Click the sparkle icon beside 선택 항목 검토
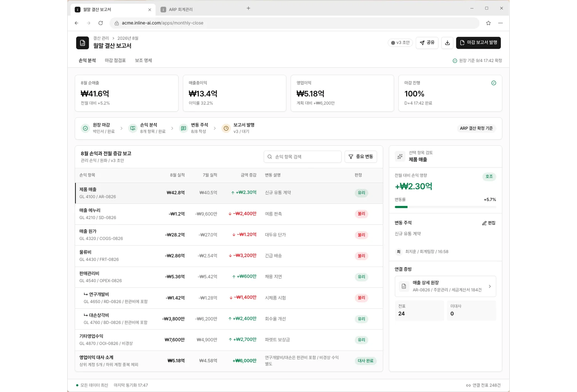The width and height of the screenshot is (577, 392). click(x=400, y=156)
